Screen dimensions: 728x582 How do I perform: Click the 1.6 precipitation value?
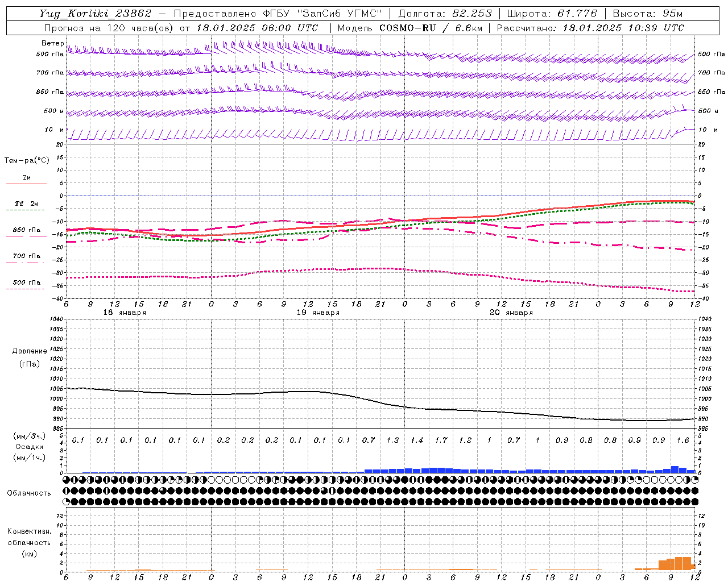click(x=682, y=440)
